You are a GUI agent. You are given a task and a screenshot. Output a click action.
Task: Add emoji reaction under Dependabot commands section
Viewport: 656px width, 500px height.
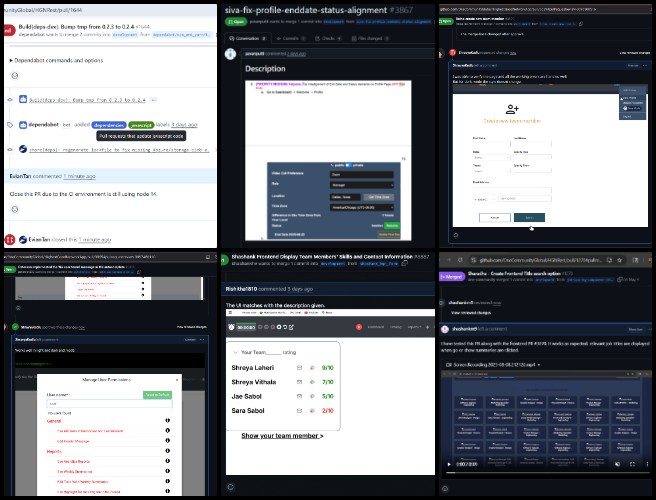(15, 76)
